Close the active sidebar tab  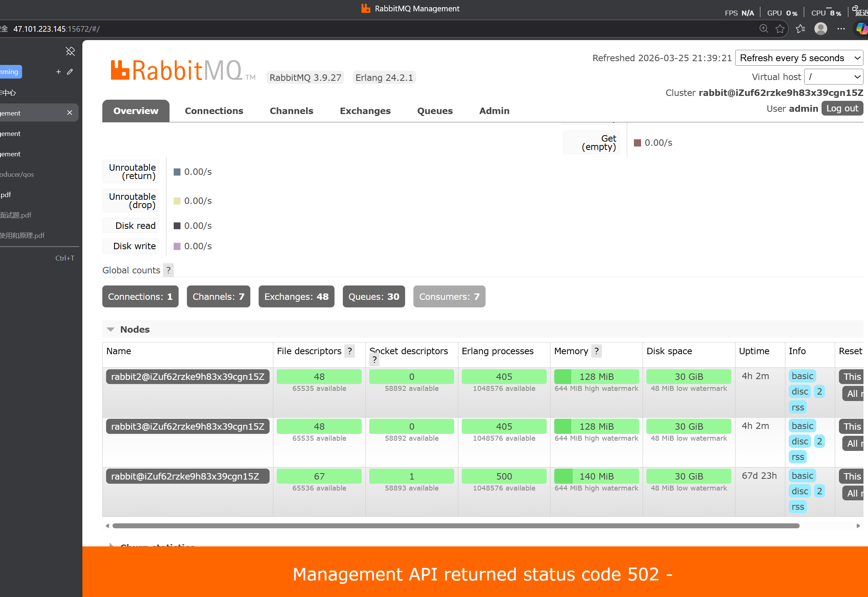point(69,113)
